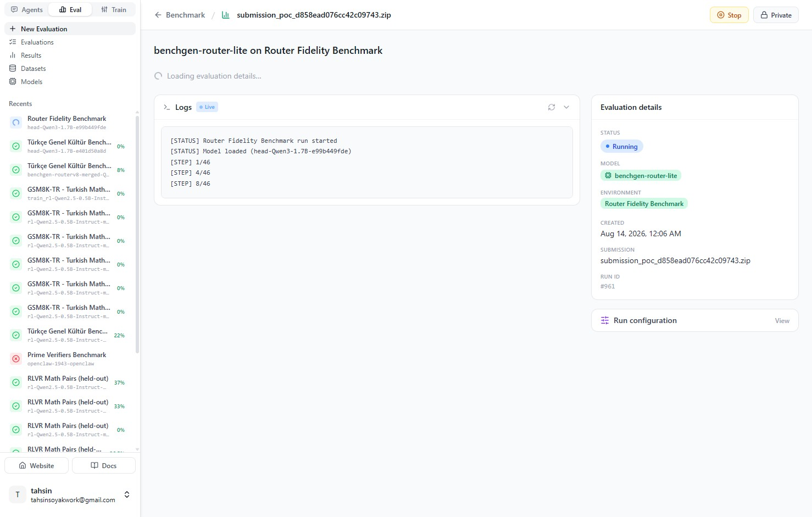Open the Datasets page

70,69
